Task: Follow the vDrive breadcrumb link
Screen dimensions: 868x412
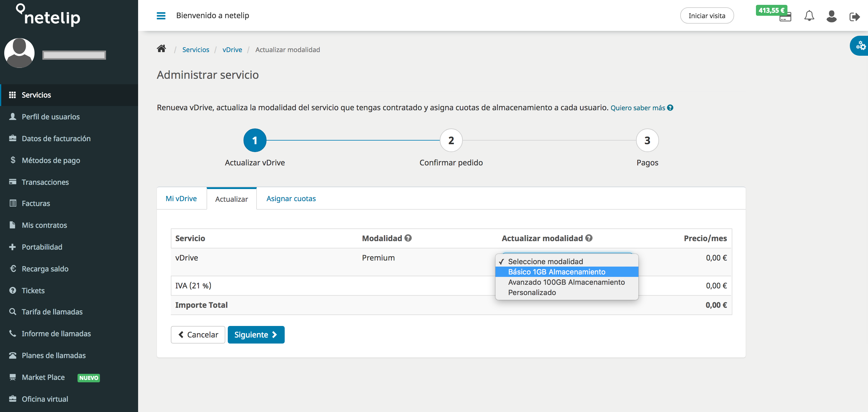Action: (x=232, y=50)
